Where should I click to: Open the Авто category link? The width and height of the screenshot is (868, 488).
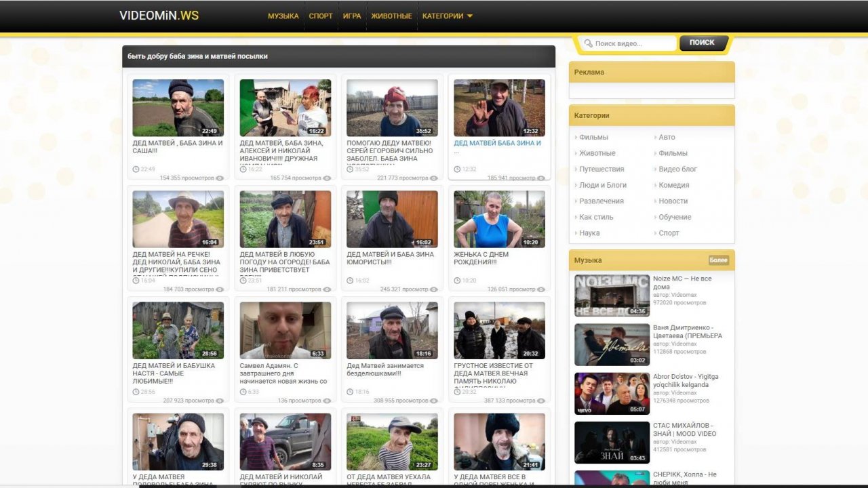667,138
